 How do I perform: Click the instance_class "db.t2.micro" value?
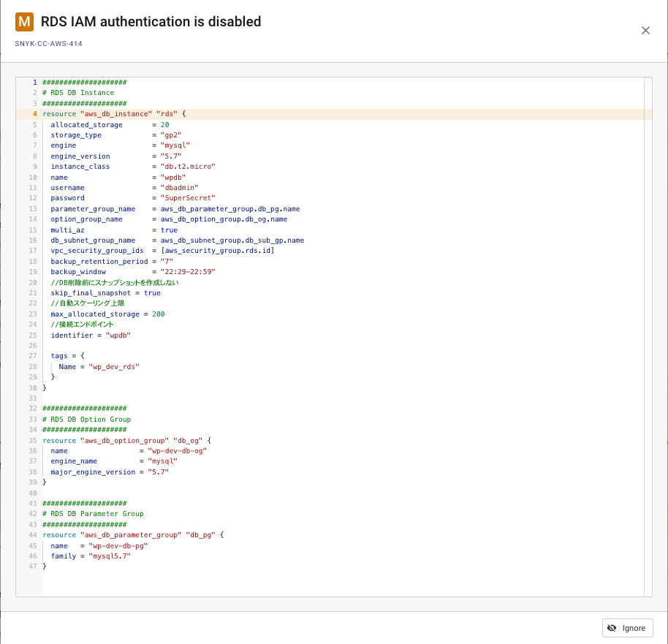[188, 167]
